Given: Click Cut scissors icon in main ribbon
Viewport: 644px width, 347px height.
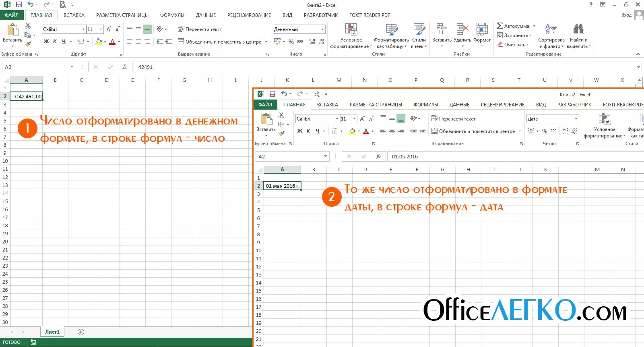Looking at the screenshot, I should (x=28, y=26).
